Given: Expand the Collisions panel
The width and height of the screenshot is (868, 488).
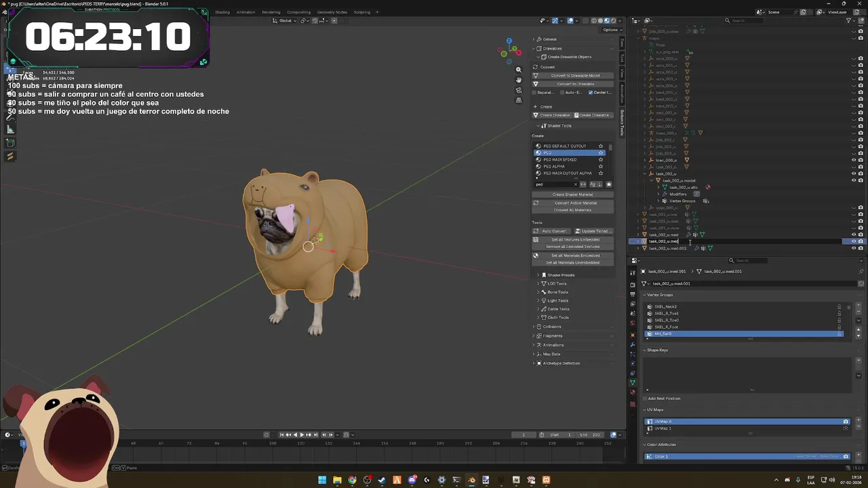Looking at the screenshot, I should coord(552,327).
